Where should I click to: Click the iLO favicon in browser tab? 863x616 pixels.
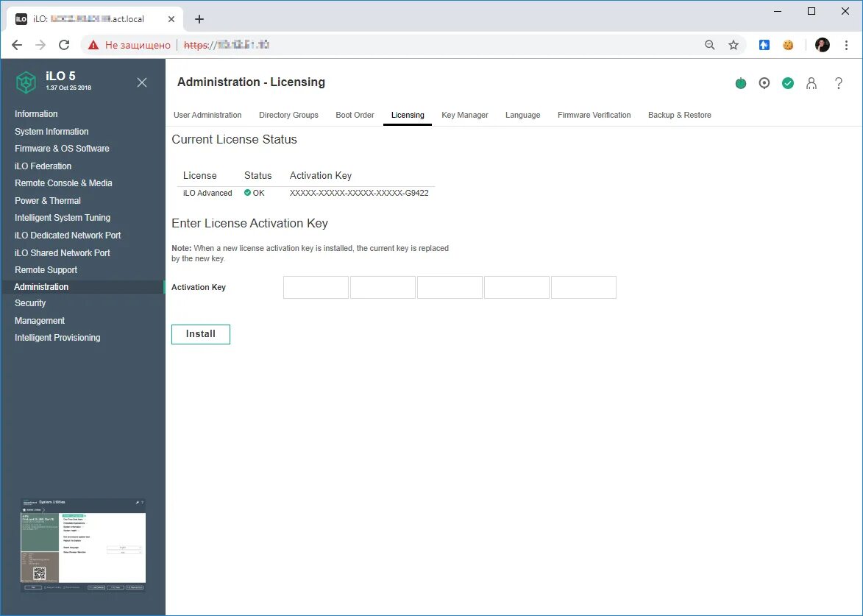click(x=21, y=19)
